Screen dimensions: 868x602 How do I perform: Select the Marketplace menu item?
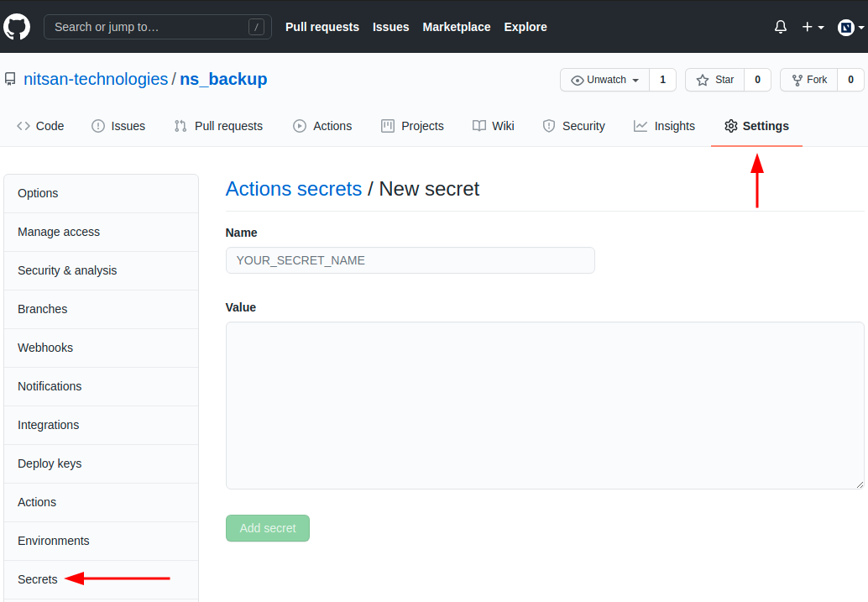(x=456, y=27)
